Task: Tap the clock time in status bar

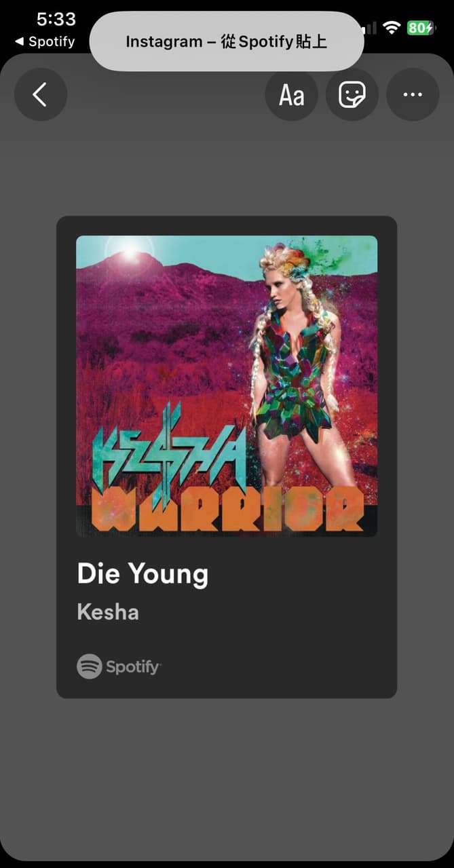Action: coord(56,18)
